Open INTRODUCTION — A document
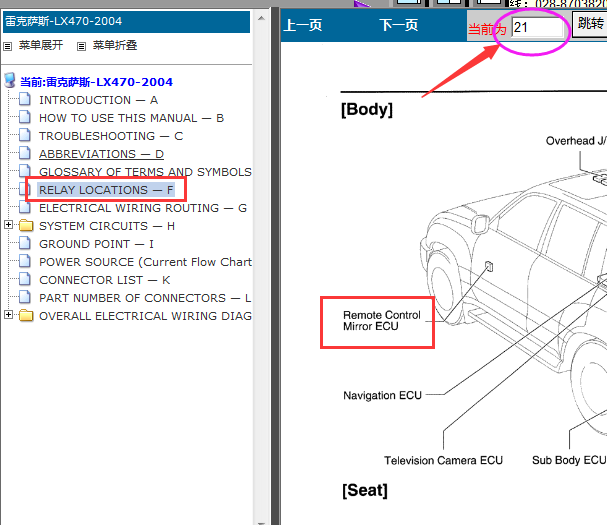The width and height of the screenshot is (607, 525). tap(98, 100)
